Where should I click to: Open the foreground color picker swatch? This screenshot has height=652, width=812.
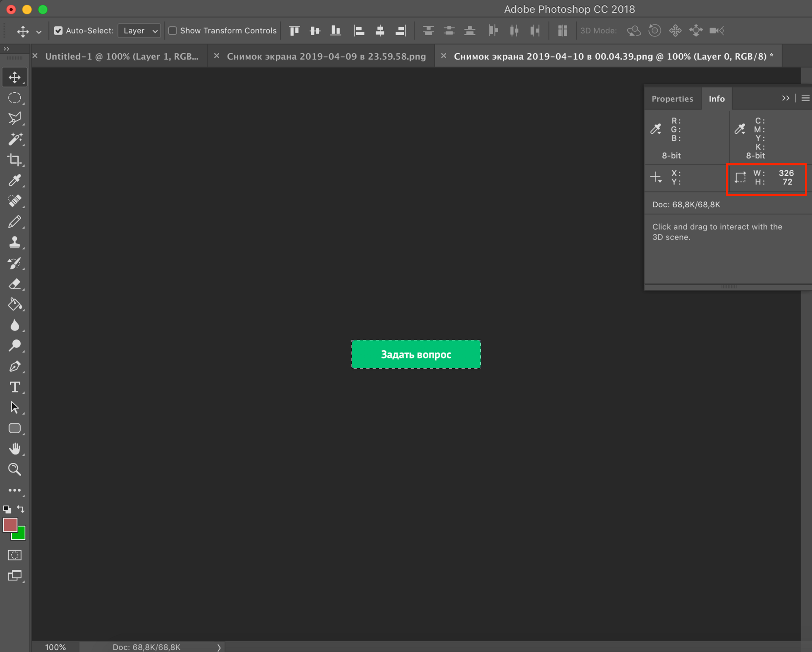(x=9, y=524)
